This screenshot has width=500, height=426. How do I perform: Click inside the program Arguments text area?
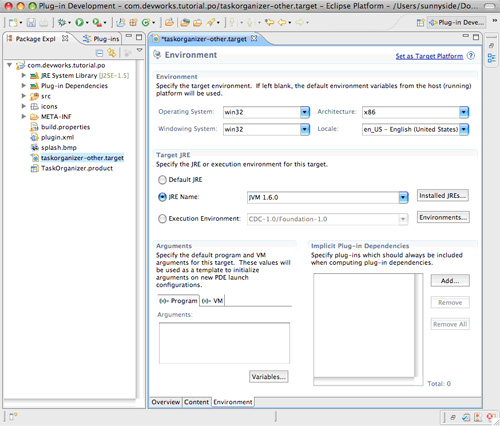click(x=224, y=343)
